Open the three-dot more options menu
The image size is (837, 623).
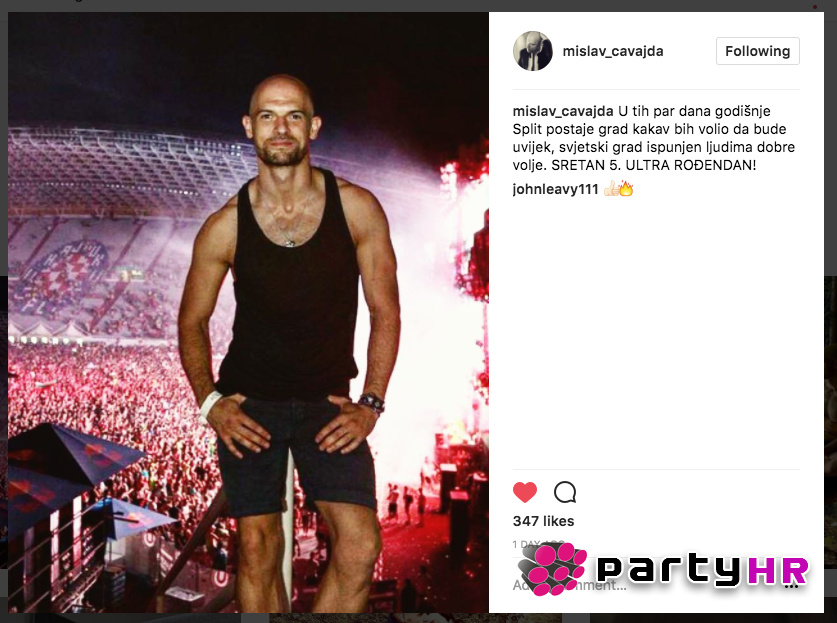tap(792, 586)
